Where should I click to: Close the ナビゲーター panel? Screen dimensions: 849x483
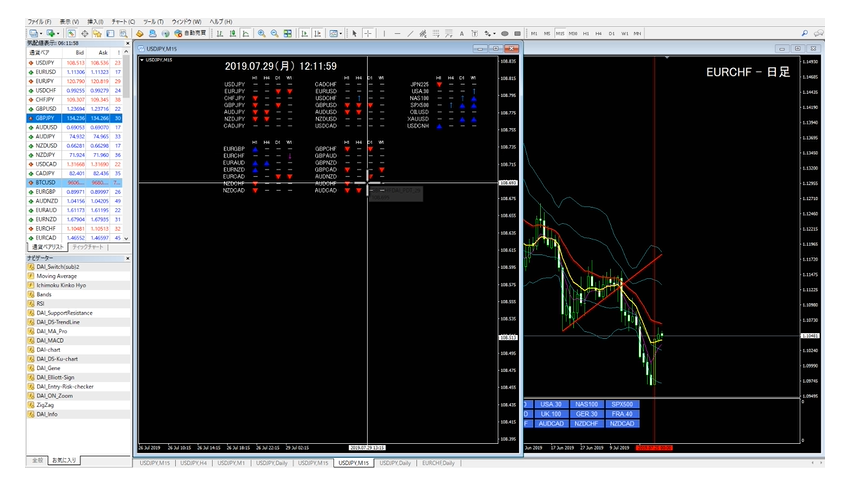(x=128, y=258)
